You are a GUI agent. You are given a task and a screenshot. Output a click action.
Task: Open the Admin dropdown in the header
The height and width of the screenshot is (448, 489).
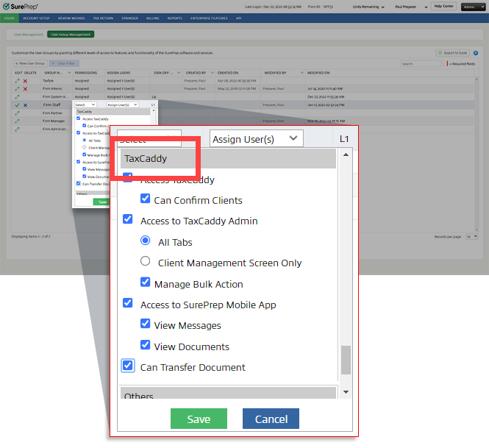pos(471,6)
